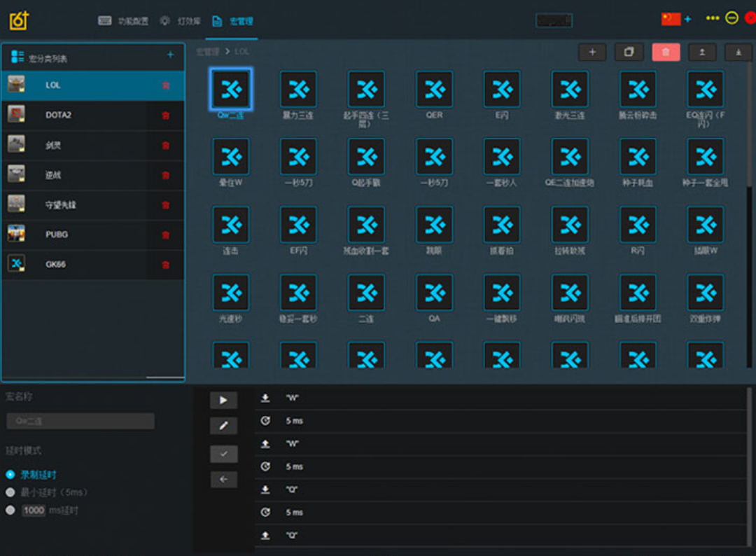Select the fixed ms延时 radio option
This screenshot has width=756, height=556.
point(10,510)
